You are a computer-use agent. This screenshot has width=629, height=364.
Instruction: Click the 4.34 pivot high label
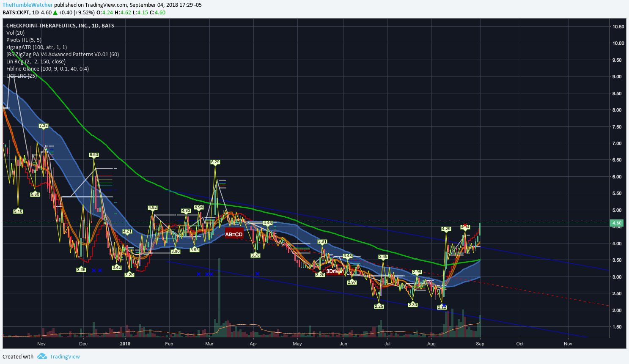pos(465,227)
